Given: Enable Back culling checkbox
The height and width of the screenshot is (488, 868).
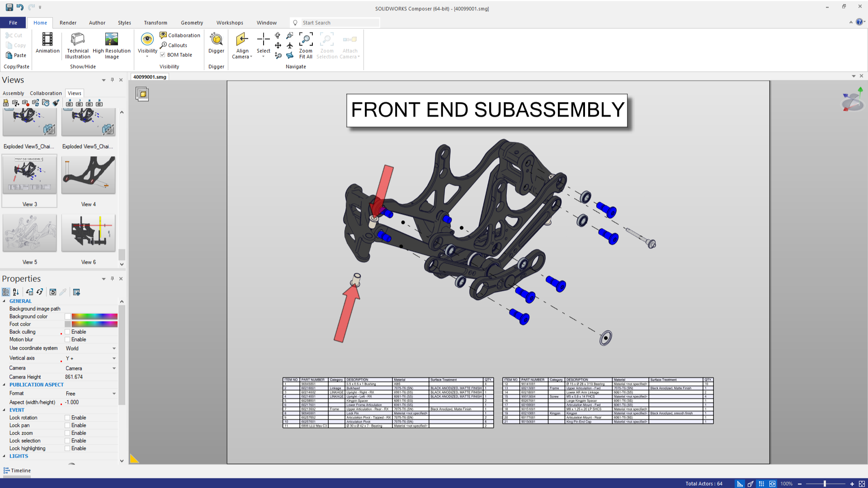Looking at the screenshot, I should (67, 332).
